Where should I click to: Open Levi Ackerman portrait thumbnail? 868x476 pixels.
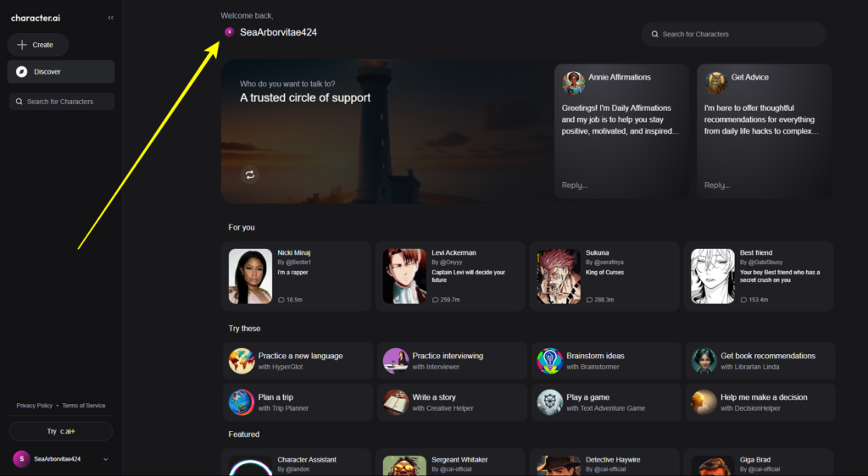pos(404,276)
